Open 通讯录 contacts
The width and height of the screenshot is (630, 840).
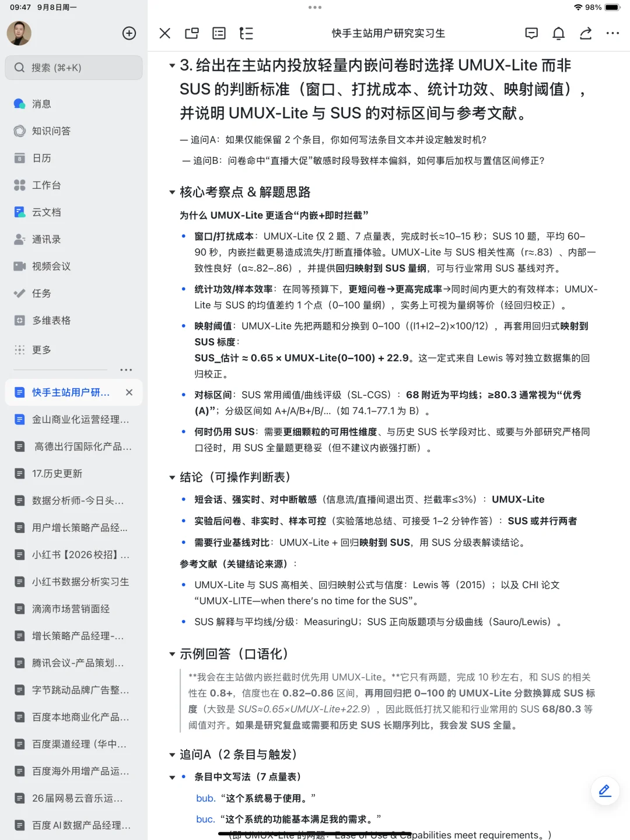click(x=73, y=239)
